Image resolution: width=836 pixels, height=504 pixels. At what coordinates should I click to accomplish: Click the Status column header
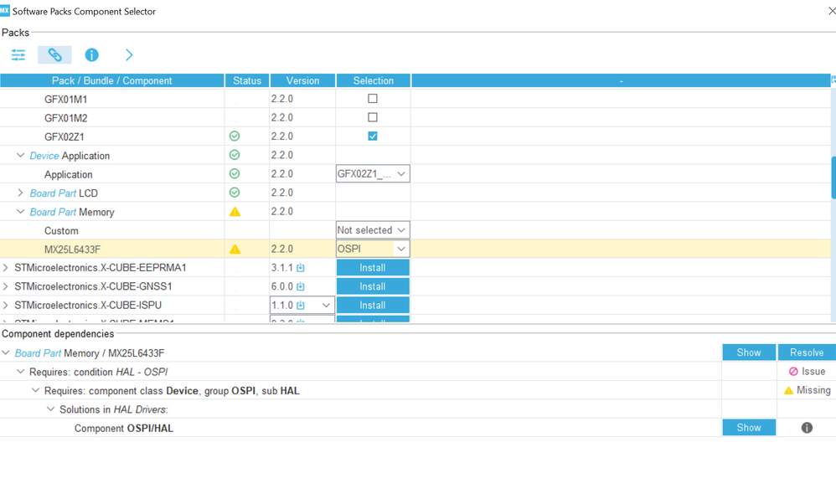pyautogui.click(x=247, y=80)
